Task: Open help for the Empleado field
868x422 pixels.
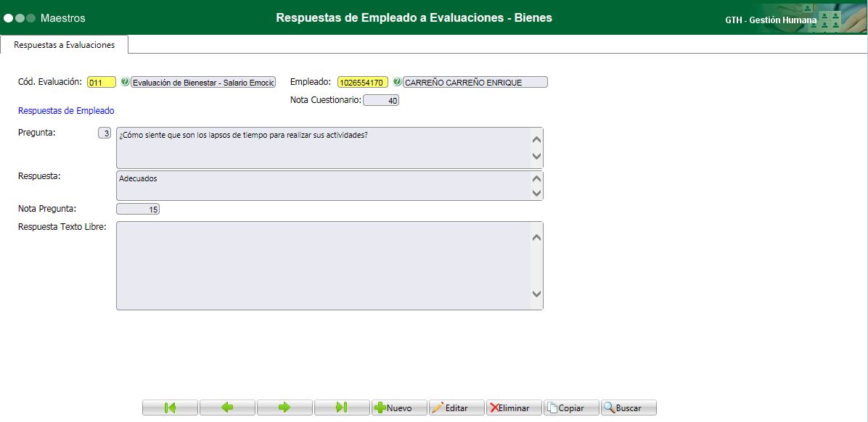Action: tap(396, 82)
